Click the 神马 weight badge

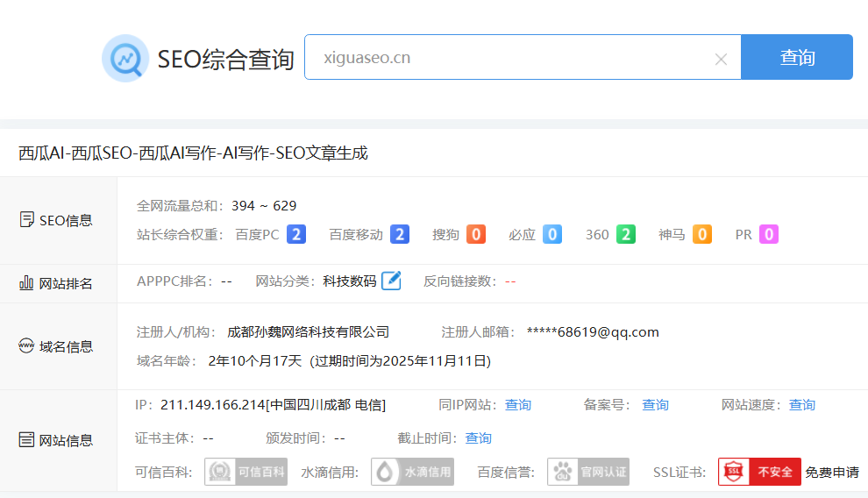[702, 234]
